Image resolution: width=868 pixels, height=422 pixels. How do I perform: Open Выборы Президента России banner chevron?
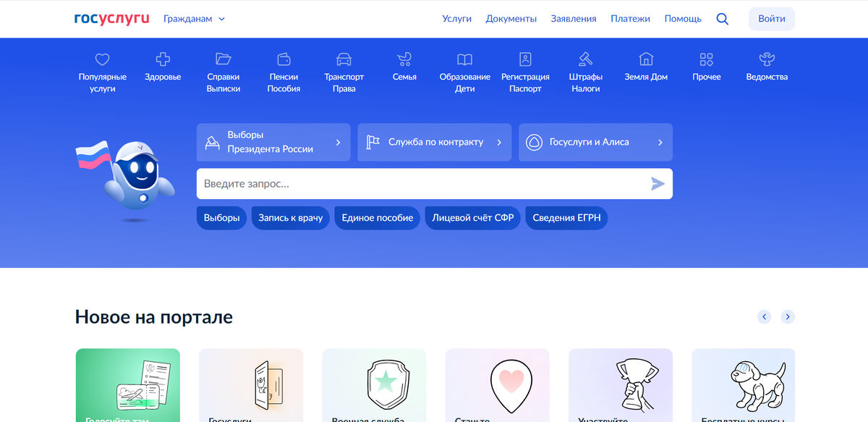point(338,143)
